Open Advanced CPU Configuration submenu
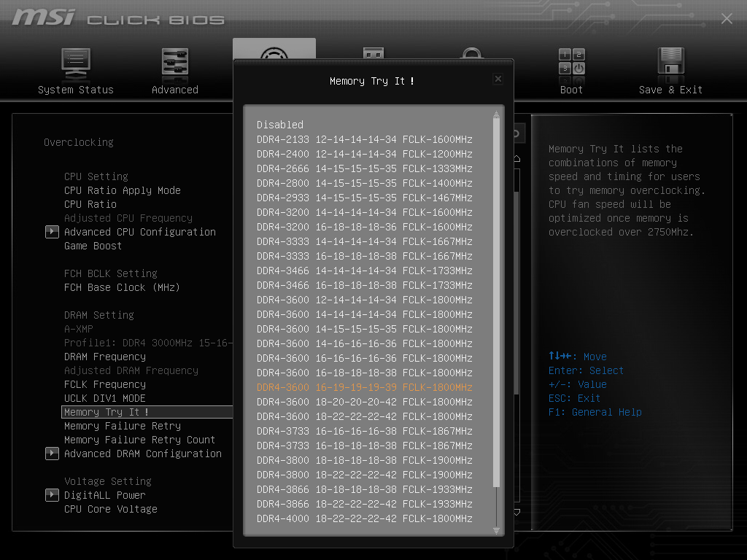Image resolution: width=747 pixels, height=560 pixels. [x=140, y=232]
